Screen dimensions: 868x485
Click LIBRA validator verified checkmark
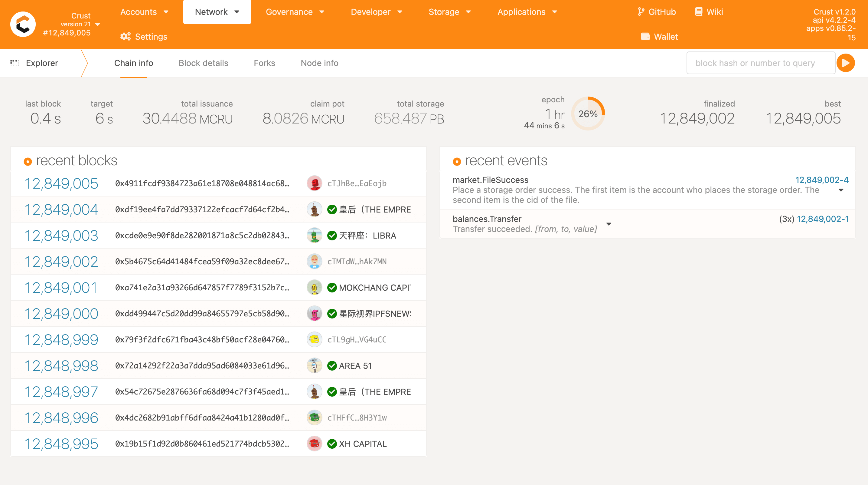click(332, 236)
